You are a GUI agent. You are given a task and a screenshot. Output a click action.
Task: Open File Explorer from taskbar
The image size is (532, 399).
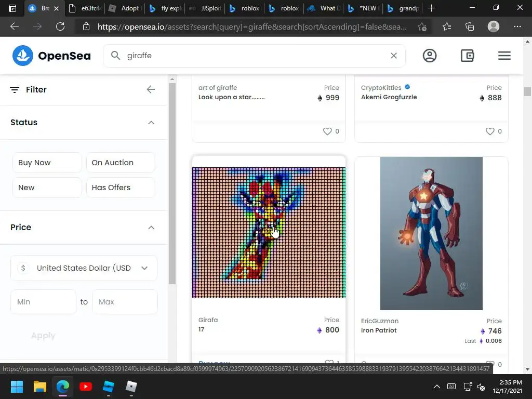coord(39,387)
